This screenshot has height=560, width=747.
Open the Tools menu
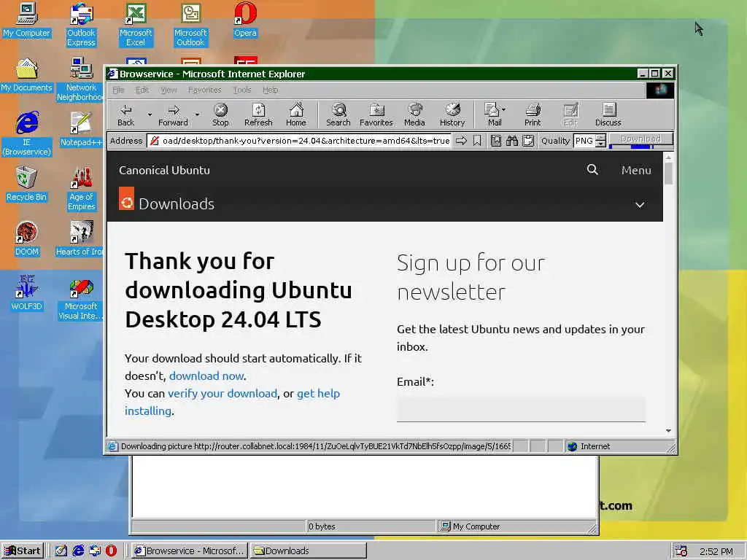[242, 90]
